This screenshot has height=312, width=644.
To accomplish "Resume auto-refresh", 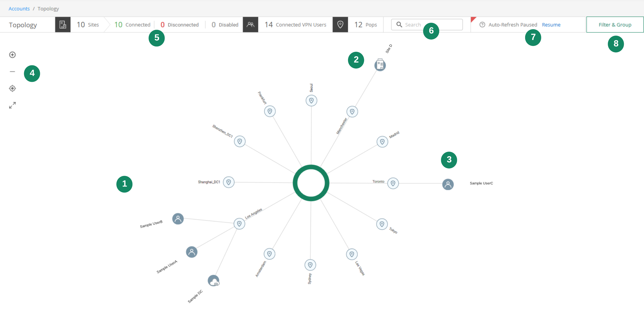I will [551, 24].
